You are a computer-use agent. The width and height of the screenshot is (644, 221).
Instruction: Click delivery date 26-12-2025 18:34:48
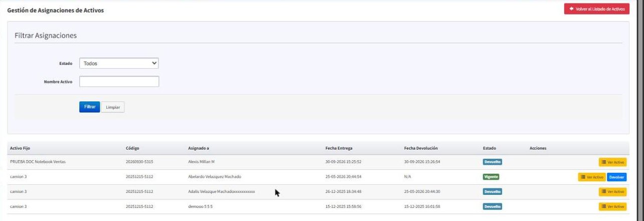pyautogui.click(x=344, y=191)
